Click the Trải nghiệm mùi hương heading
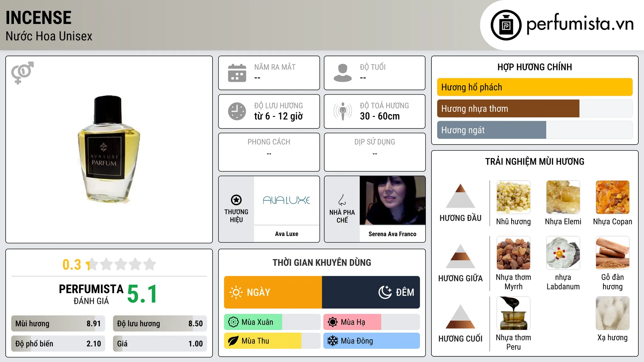644x362 pixels. [x=535, y=162]
